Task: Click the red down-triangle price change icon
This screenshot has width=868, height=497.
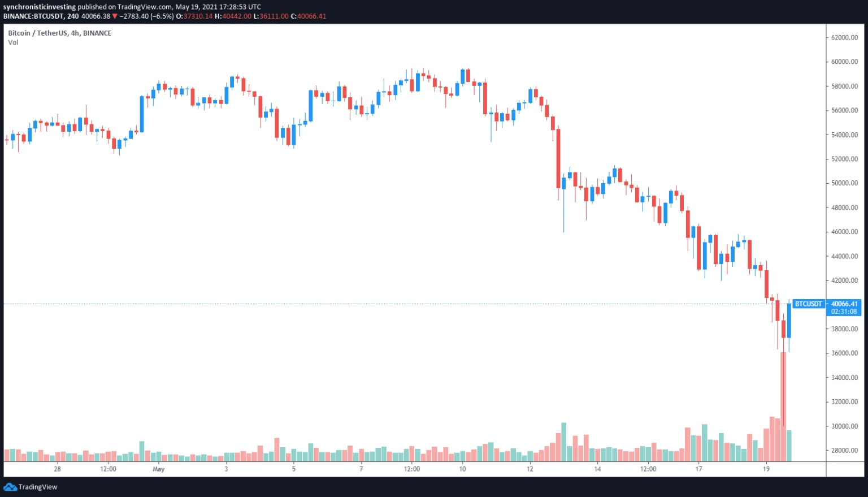Action: click(x=115, y=16)
